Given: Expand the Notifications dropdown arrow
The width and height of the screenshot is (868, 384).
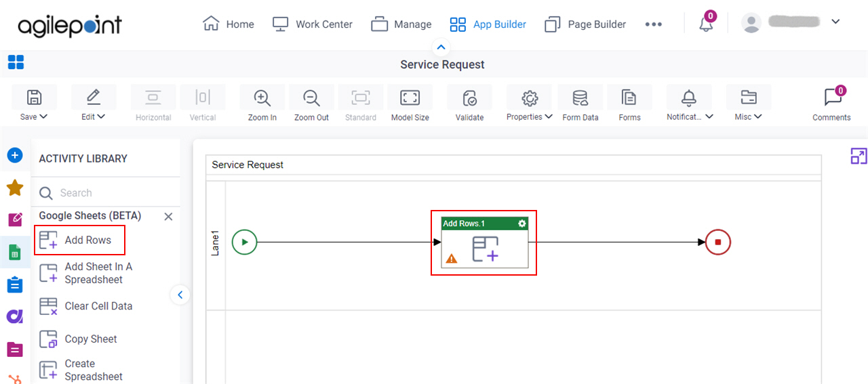Looking at the screenshot, I should [709, 116].
